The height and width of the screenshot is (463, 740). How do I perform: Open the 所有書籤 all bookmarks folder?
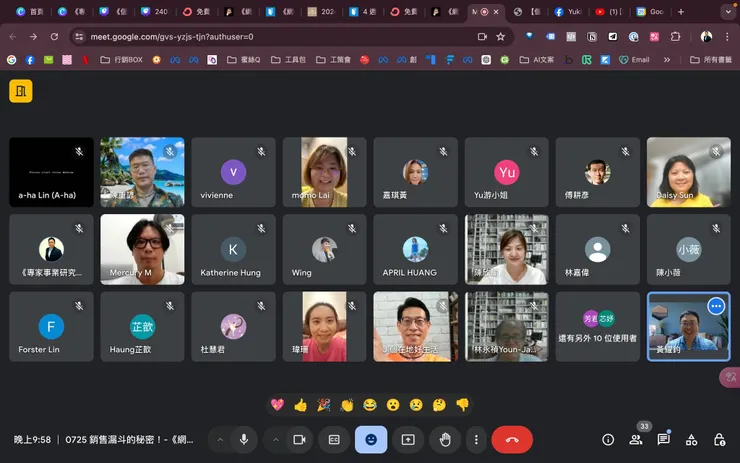(711, 59)
